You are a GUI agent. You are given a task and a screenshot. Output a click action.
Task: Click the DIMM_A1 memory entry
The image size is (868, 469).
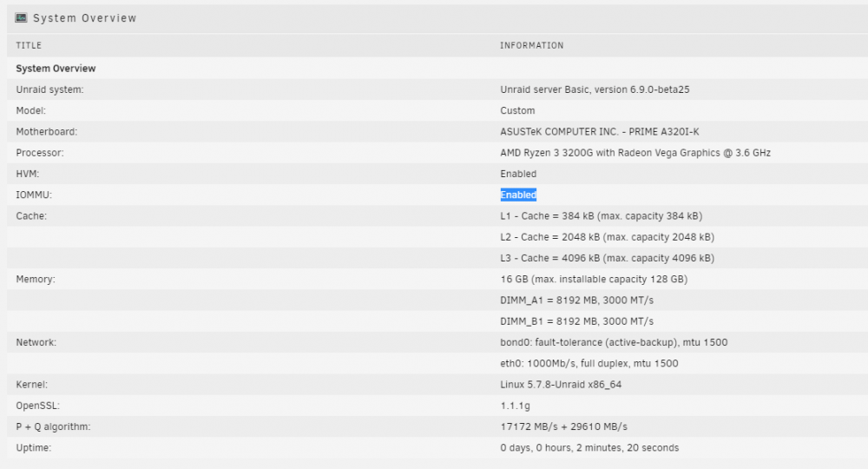point(577,301)
